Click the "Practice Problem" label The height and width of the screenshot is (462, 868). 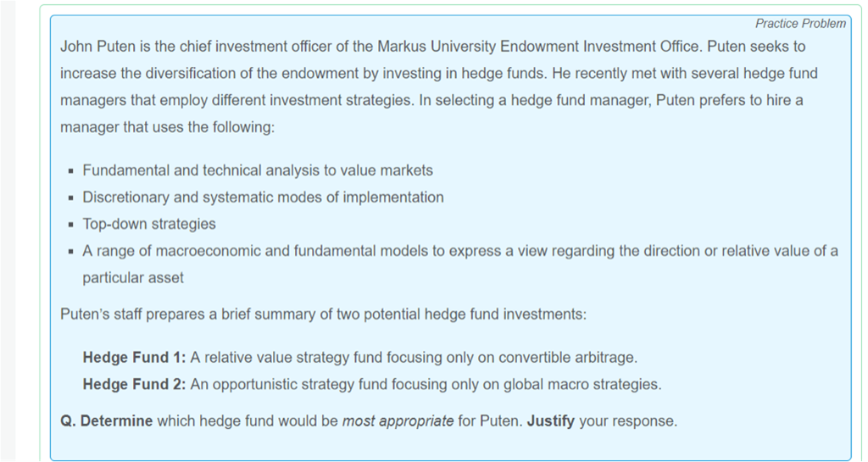pos(800,24)
